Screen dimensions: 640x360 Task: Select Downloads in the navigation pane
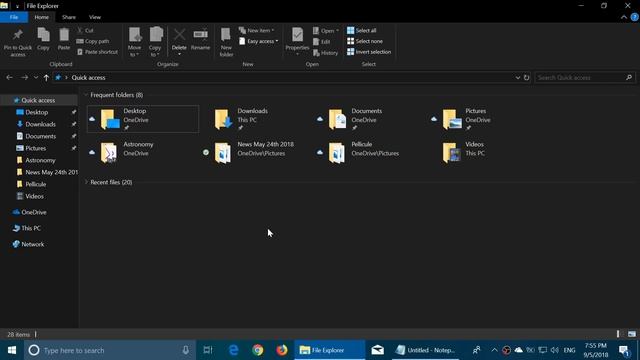click(x=40, y=124)
